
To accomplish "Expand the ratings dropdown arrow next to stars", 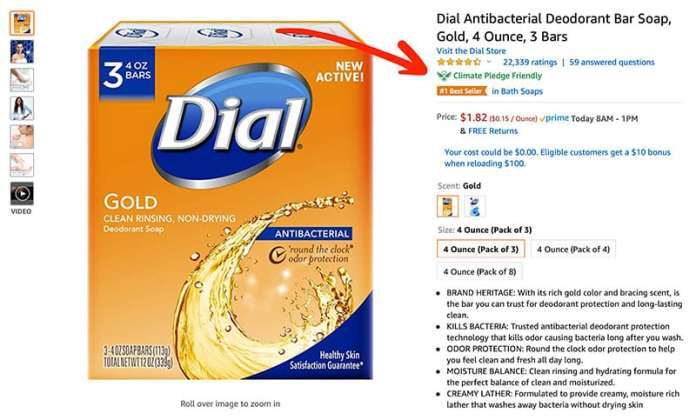I will click(x=489, y=62).
